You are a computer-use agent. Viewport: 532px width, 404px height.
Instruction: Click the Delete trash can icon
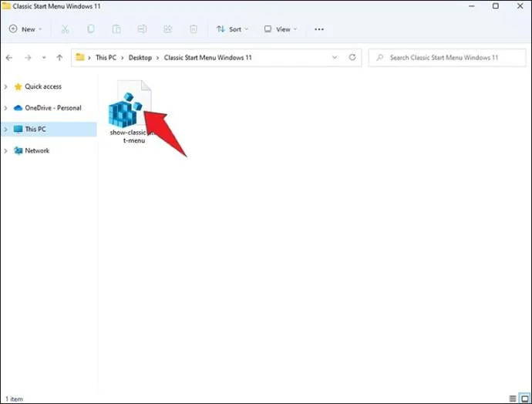click(x=194, y=29)
